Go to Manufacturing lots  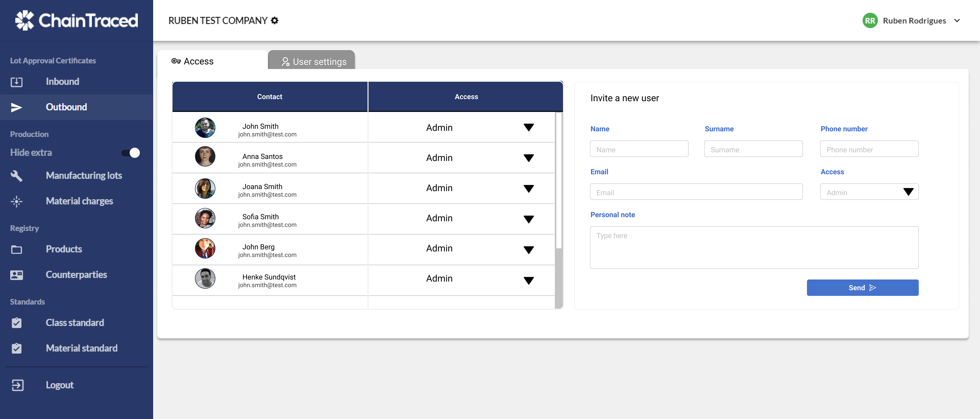(76, 176)
